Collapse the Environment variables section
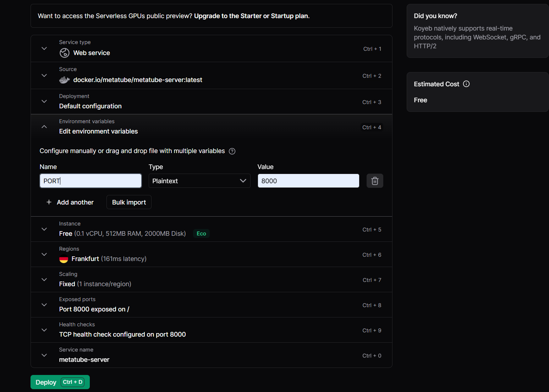The height and width of the screenshot is (392, 549). (44, 126)
